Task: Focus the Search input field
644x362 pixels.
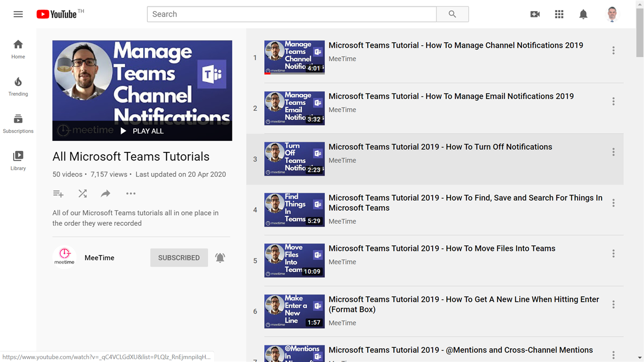Action: (x=292, y=14)
